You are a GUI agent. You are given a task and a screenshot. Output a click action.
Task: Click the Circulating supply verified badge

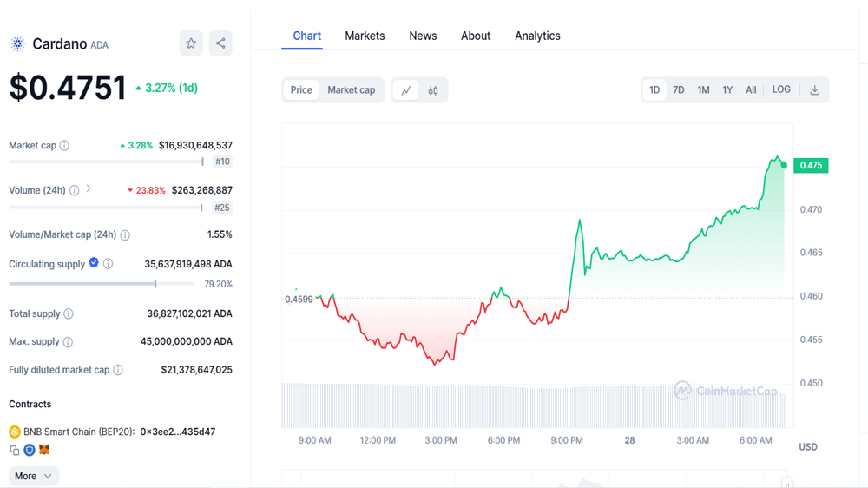pyautogui.click(x=94, y=262)
